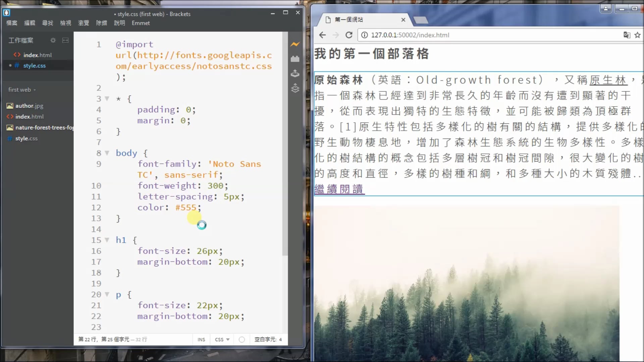Collapse the body rule fold triangle
Screen dimensions: 644x362
pos(107,153)
